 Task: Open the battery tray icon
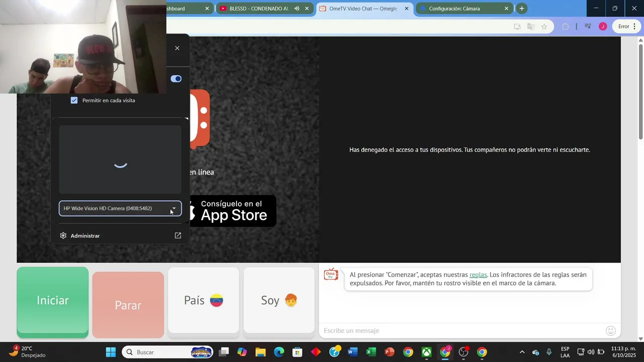[601, 352]
